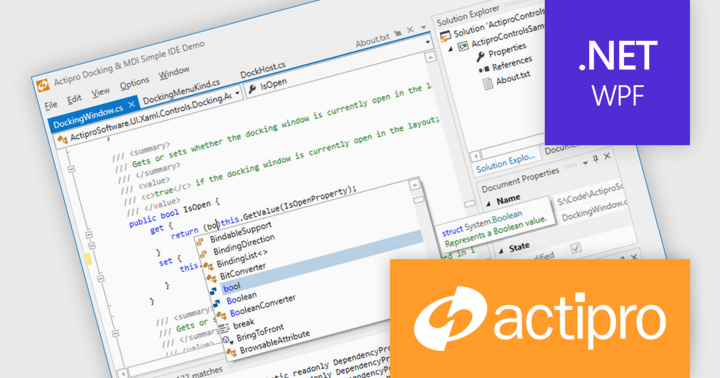Select BindableSupport in the completion list
The image size is (720, 378).
coord(241,232)
